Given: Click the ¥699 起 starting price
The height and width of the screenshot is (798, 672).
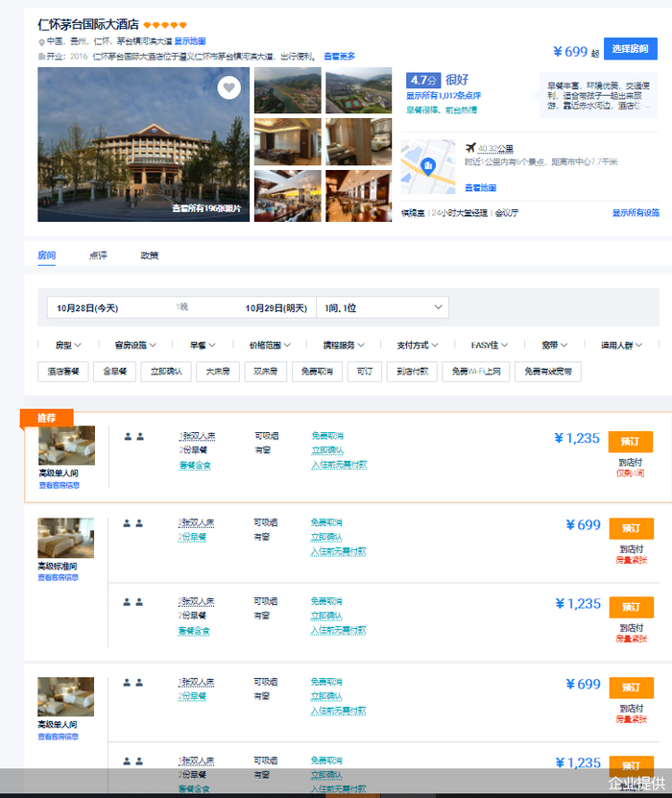Looking at the screenshot, I should point(576,52).
